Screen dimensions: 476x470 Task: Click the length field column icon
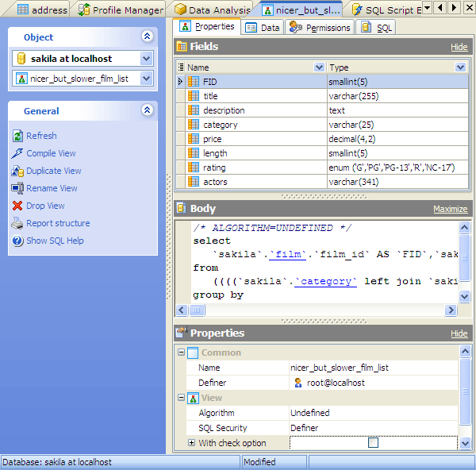coord(194,152)
